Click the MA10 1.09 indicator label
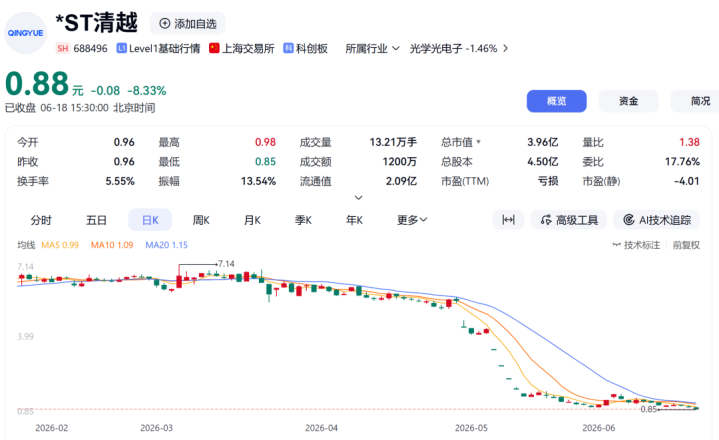 (112, 245)
